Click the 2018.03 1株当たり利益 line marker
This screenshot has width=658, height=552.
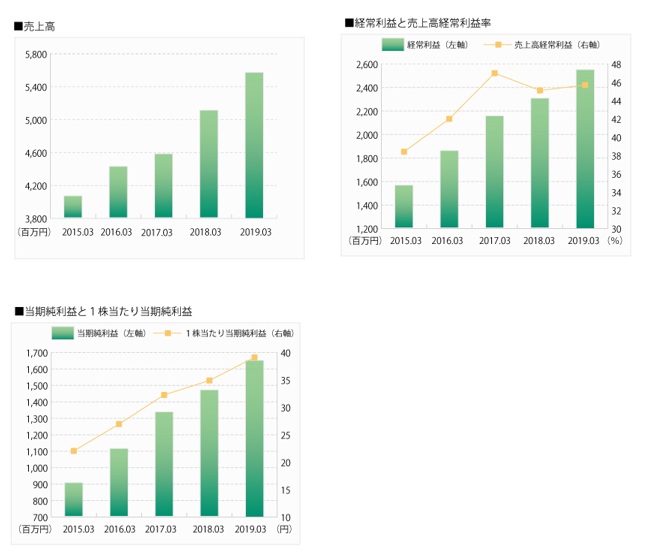[209, 380]
